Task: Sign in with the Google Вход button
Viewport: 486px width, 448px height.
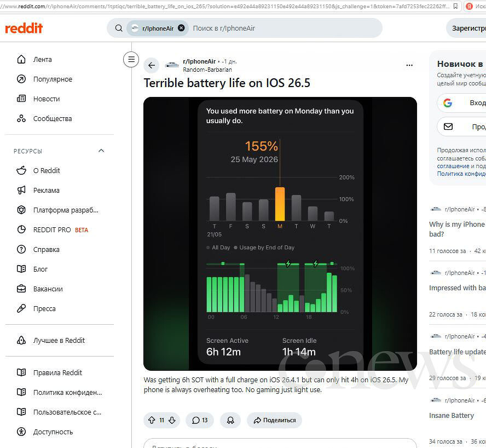Action: (462, 103)
